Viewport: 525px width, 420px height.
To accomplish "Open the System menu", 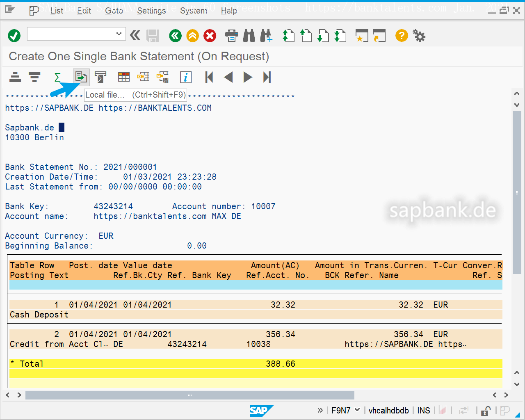I will point(194,11).
